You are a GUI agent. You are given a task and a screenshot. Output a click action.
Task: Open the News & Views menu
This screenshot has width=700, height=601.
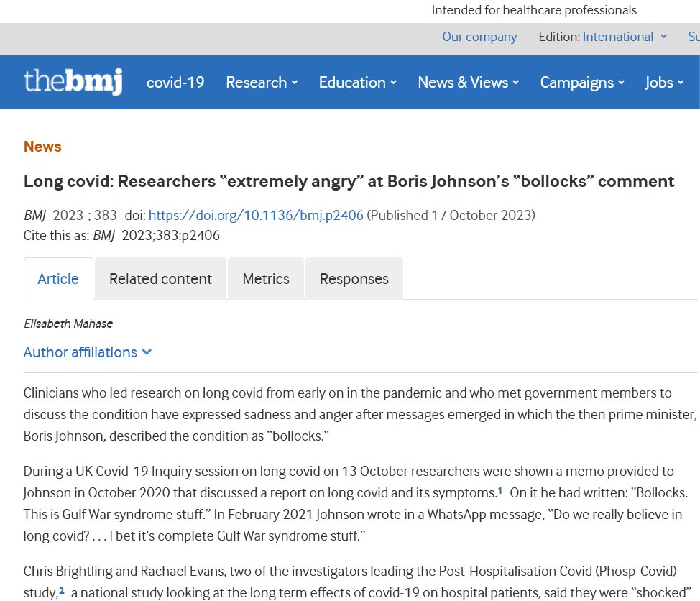(x=468, y=83)
